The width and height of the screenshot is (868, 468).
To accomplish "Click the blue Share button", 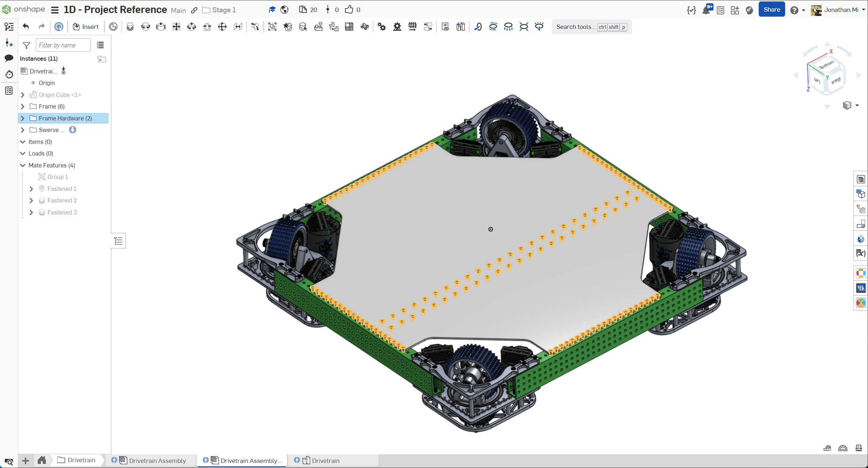I will tap(771, 10).
